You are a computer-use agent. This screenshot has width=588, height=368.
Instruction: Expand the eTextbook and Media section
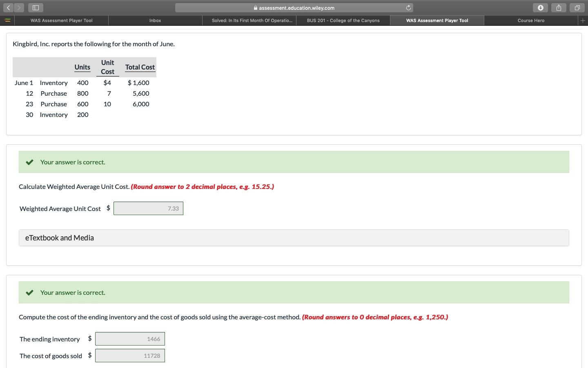pyautogui.click(x=60, y=238)
